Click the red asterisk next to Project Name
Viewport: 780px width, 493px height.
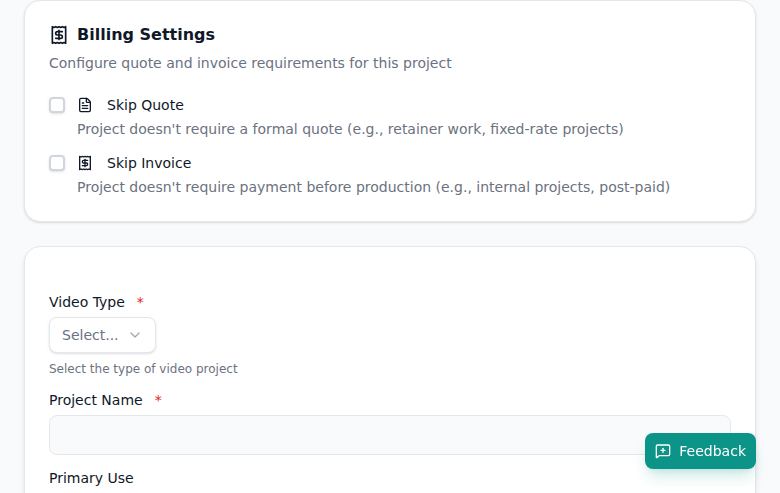158,400
